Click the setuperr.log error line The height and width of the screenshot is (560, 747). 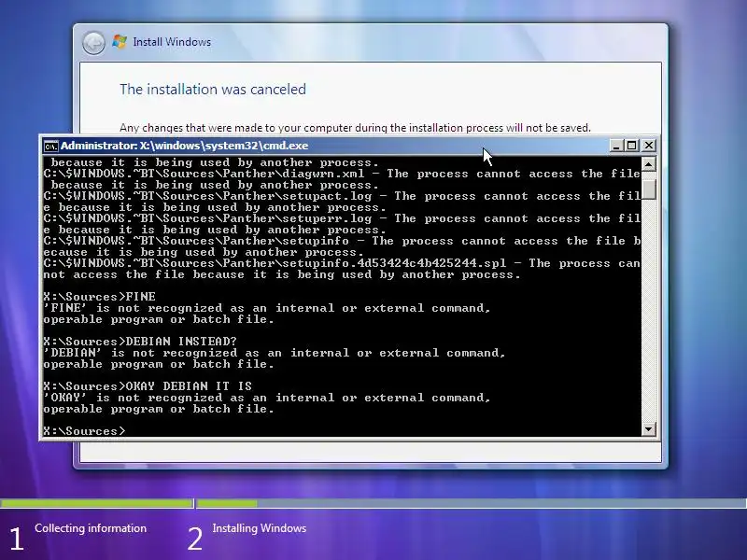tap(342, 218)
